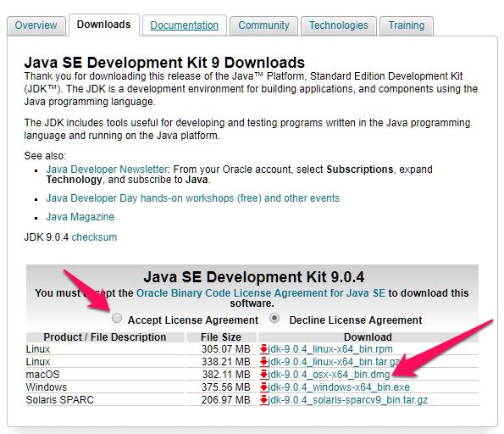The image size is (504, 434).
Task: Click the red download arrow beside windows-x64_bin.exe
Action: click(264, 387)
